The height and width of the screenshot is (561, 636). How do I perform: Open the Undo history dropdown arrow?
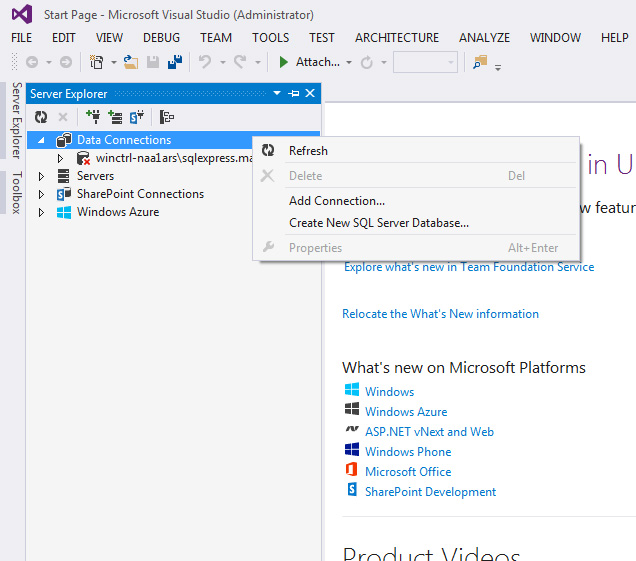pos(223,62)
